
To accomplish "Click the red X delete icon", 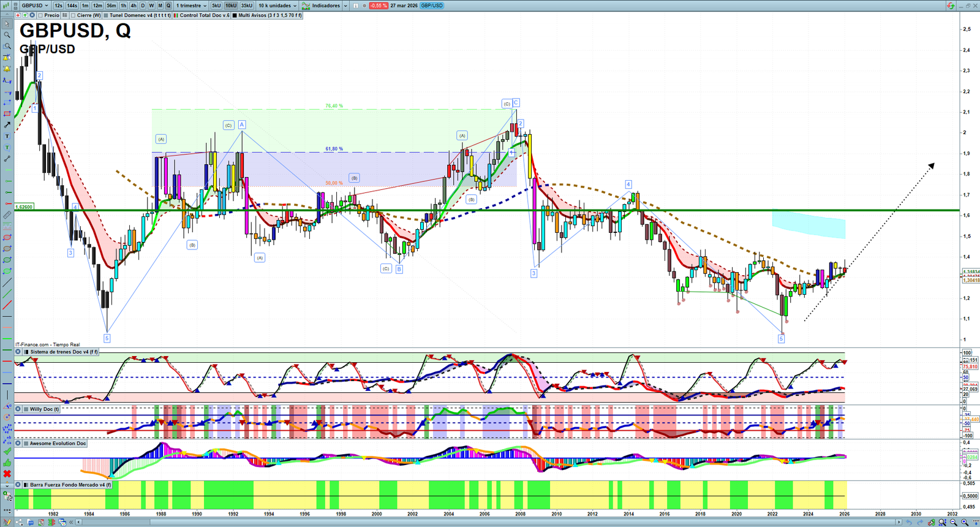I will (x=7, y=474).
